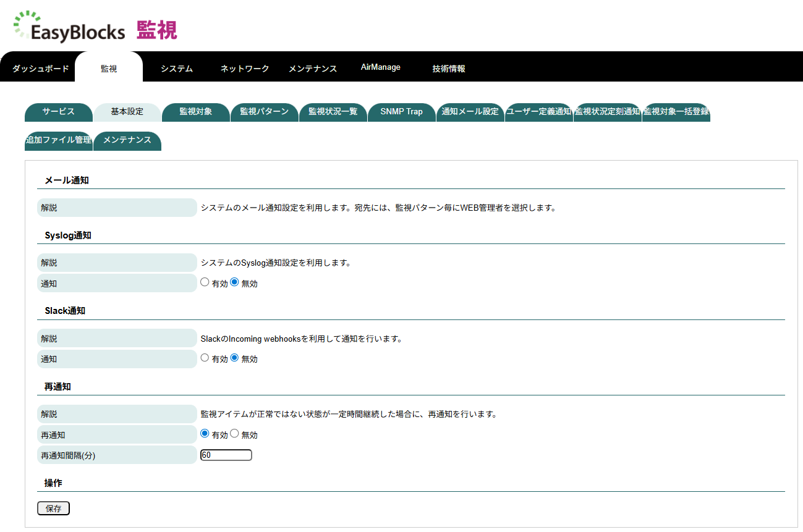Select the 監視パターン tab
The height and width of the screenshot is (532, 803).
[x=264, y=112]
